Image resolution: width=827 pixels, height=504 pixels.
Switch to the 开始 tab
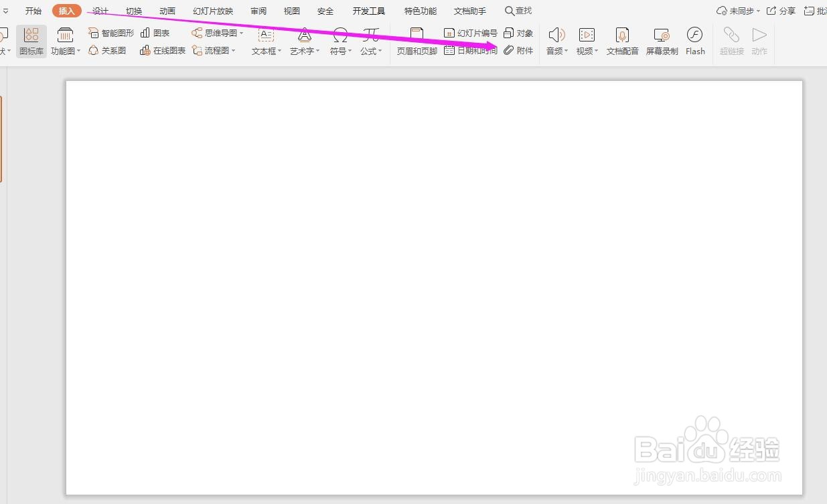(x=33, y=11)
